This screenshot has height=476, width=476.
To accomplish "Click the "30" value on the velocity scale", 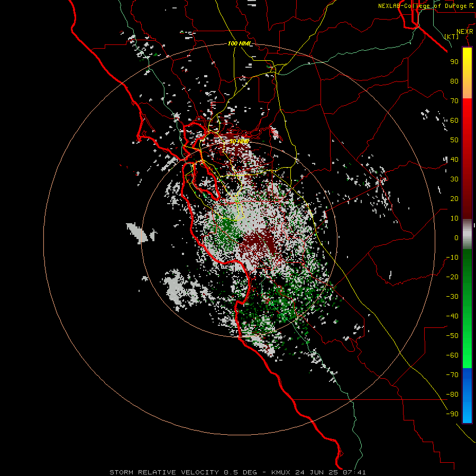I will (454, 179).
